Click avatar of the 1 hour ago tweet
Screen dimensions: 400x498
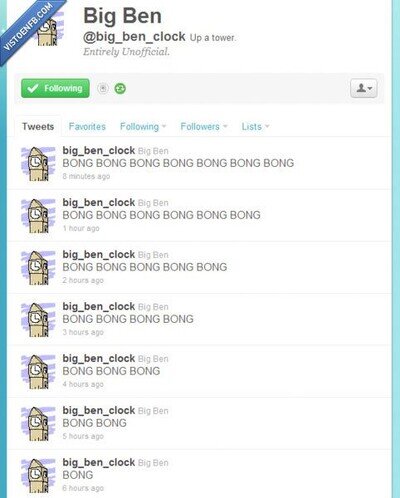tap(38, 216)
